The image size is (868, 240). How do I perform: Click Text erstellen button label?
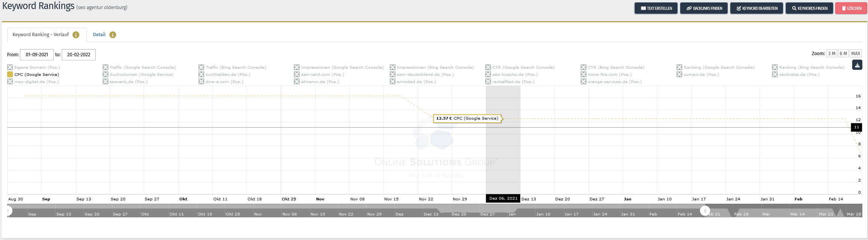659,8
